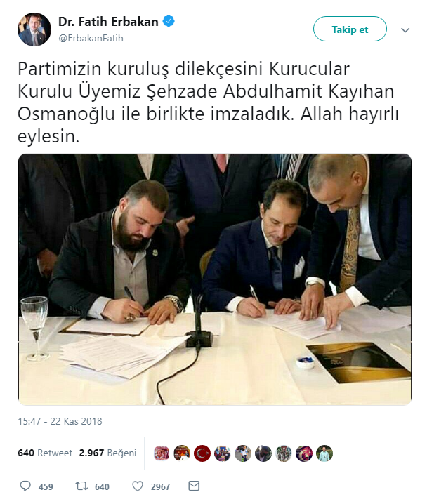Open the @ErbakanFatih handle link
Image resolution: width=427 pixels, height=504 pixels.
tap(91, 38)
